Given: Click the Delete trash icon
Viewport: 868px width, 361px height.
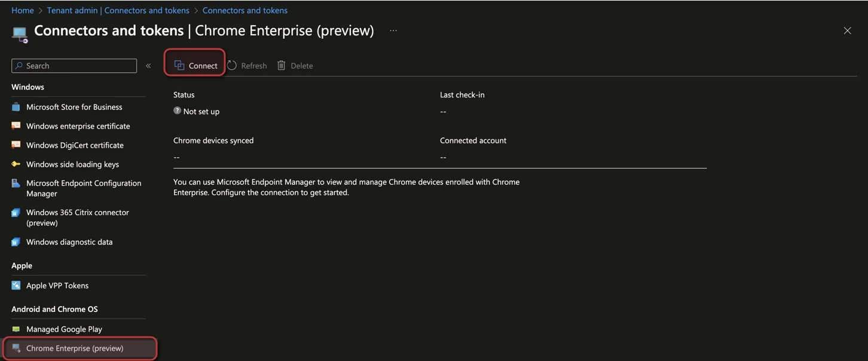Looking at the screenshot, I should 281,66.
